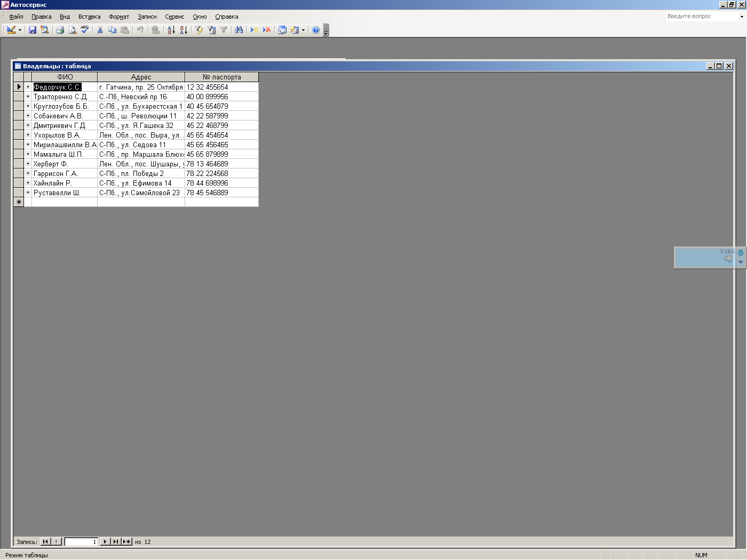
Task: Undo the last action from the toolbar
Action: [x=140, y=30]
